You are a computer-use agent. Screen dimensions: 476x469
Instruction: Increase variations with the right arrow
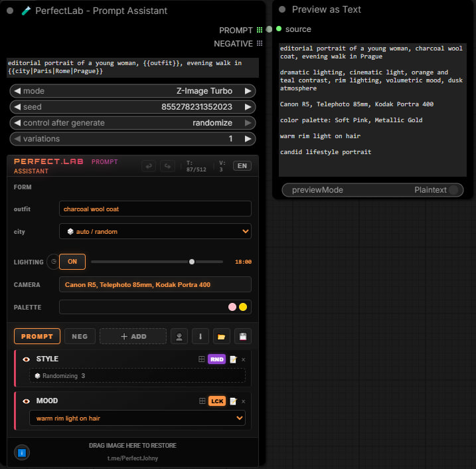coord(248,139)
